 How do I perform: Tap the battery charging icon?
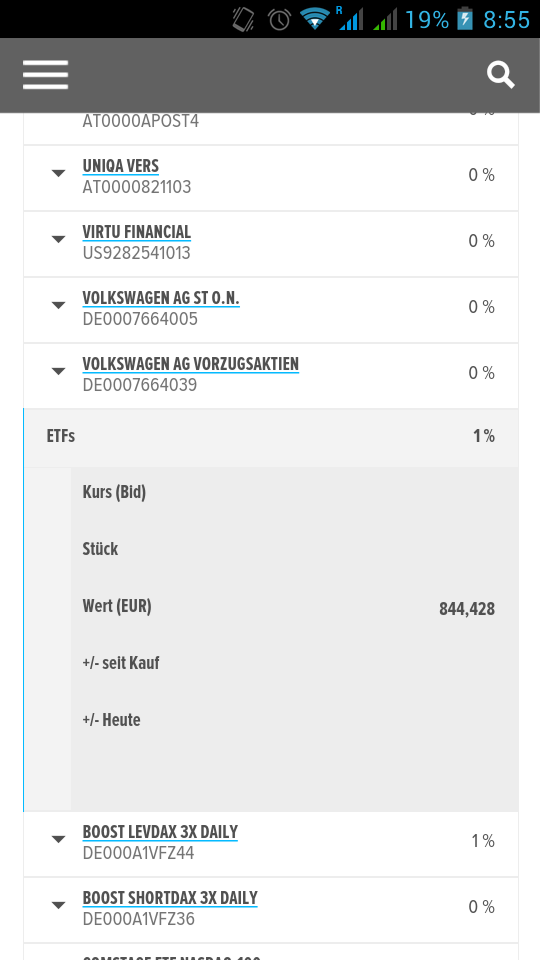(465, 19)
